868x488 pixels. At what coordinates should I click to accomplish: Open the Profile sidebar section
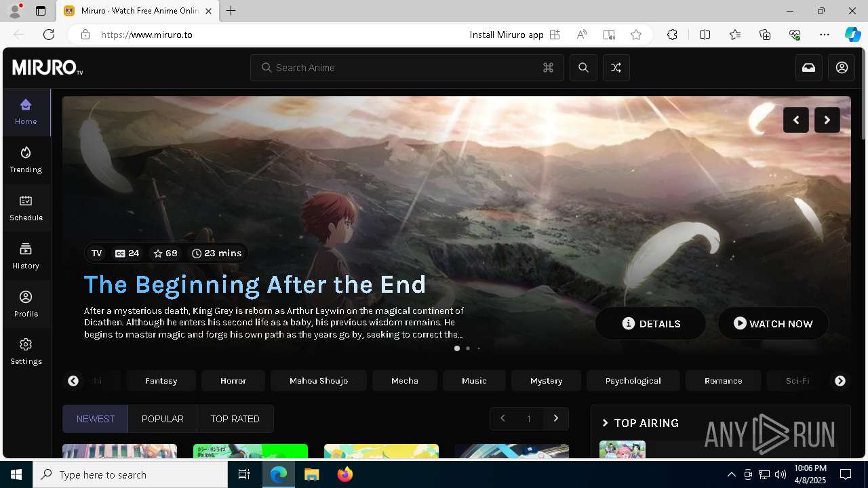(x=26, y=304)
